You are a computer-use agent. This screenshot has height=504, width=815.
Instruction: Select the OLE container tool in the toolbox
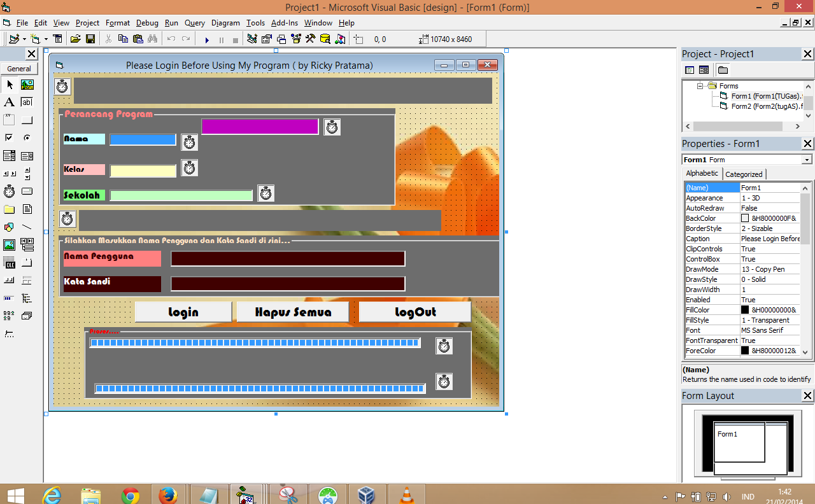(x=9, y=262)
